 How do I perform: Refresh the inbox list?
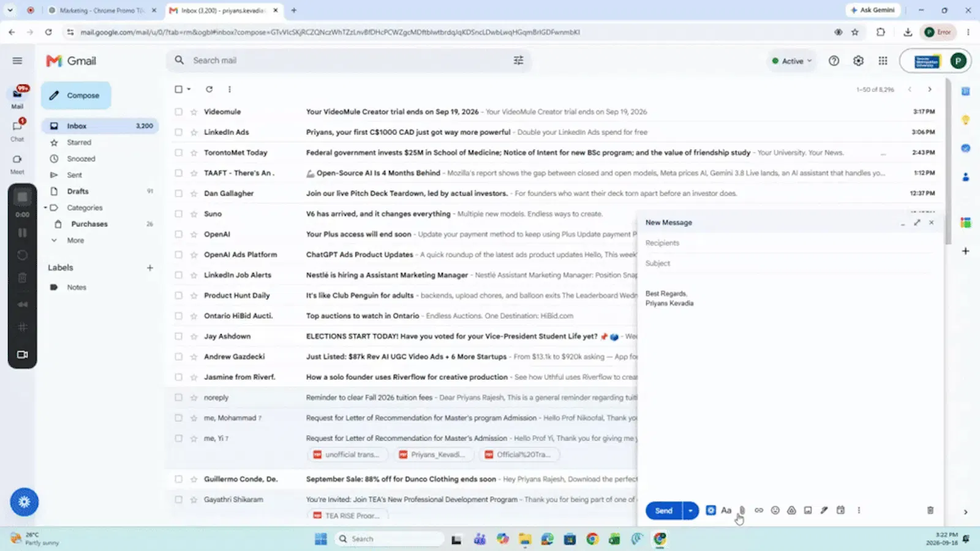[x=209, y=89]
